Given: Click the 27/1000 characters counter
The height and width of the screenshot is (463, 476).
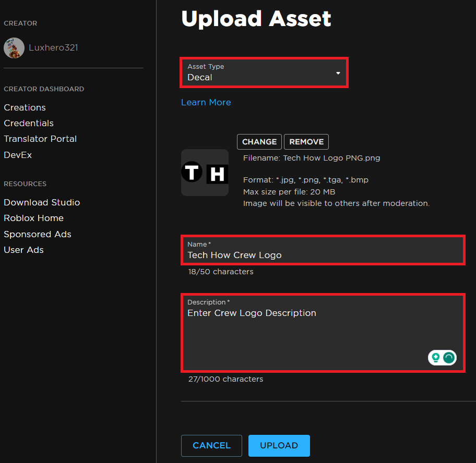Looking at the screenshot, I should click(x=225, y=379).
